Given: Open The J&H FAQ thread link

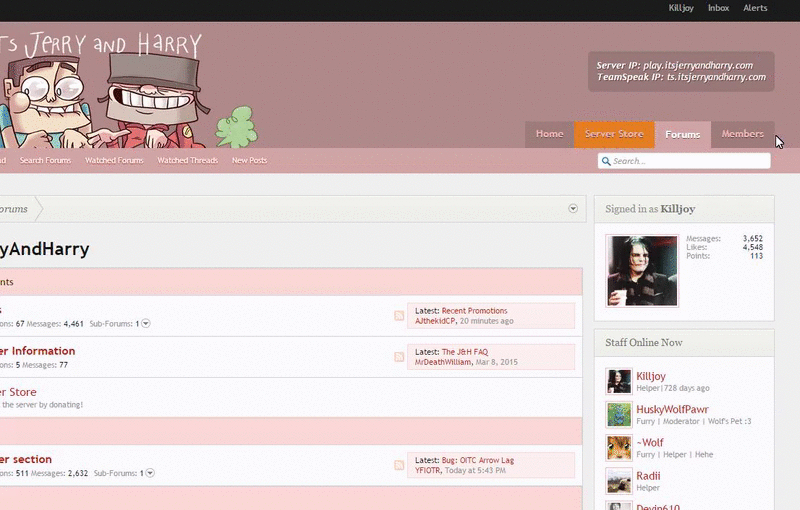Looking at the screenshot, I should [465, 352].
